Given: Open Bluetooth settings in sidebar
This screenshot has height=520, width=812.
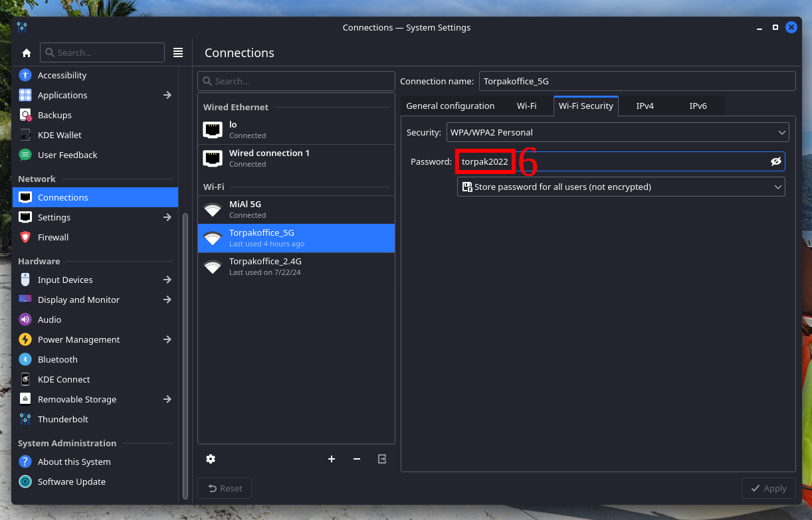Looking at the screenshot, I should point(57,359).
